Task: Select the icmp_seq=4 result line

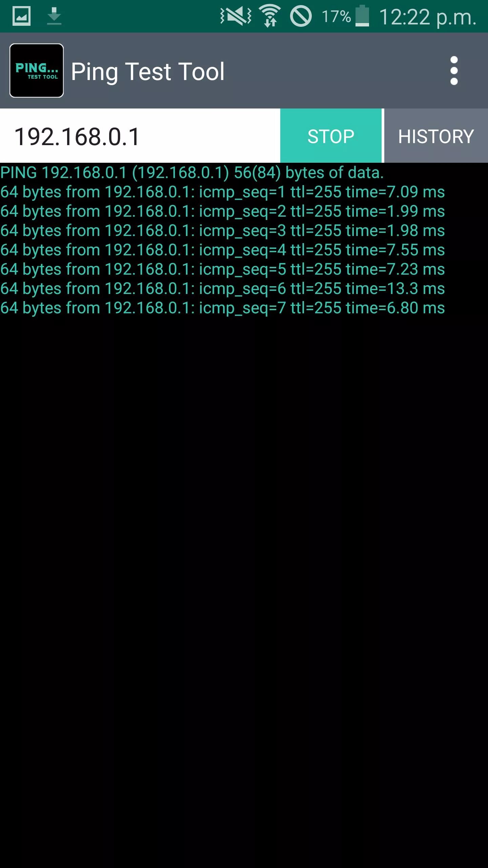Action: coord(222,250)
